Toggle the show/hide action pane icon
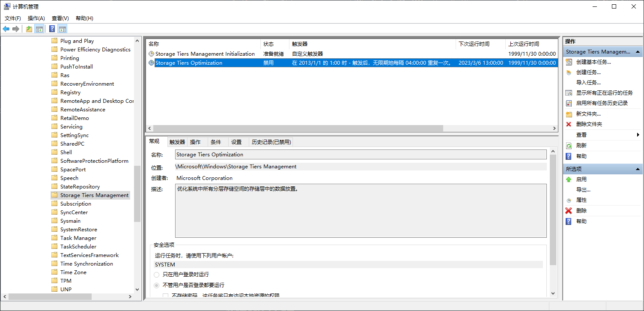The height and width of the screenshot is (311, 644). pyautogui.click(x=63, y=29)
